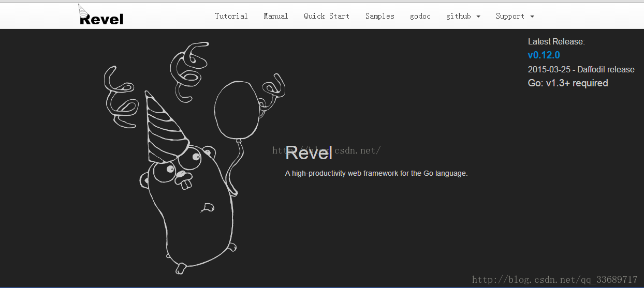The width and height of the screenshot is (644, 290).
Task: Click the 'Go: v1.3+ required' text
Action: click(x=568, y=83)
